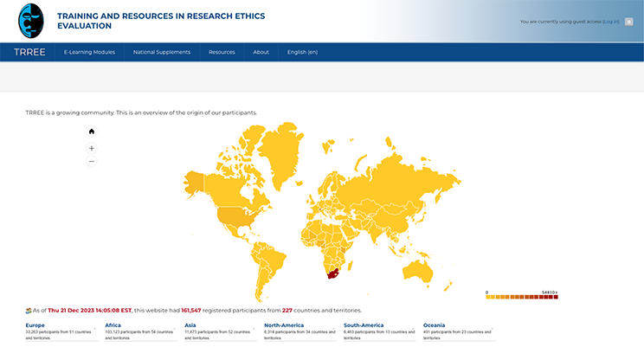Open the Resources menu item

coord(222,52)
